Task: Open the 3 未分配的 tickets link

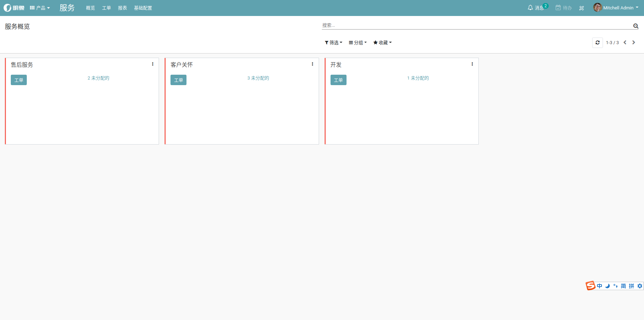Action: pyautogui.click(x=258, y=78)
